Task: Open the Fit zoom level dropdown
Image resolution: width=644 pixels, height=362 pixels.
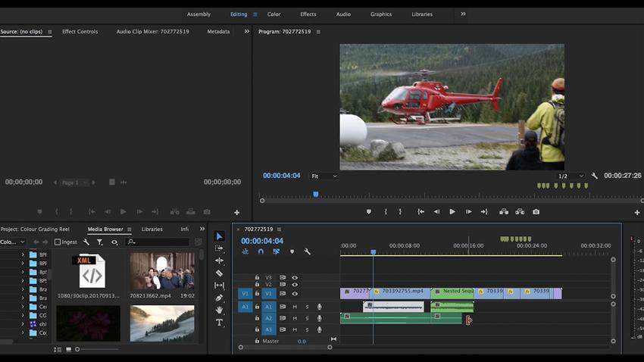Action: pyautogui.click(x=324, y=176)
